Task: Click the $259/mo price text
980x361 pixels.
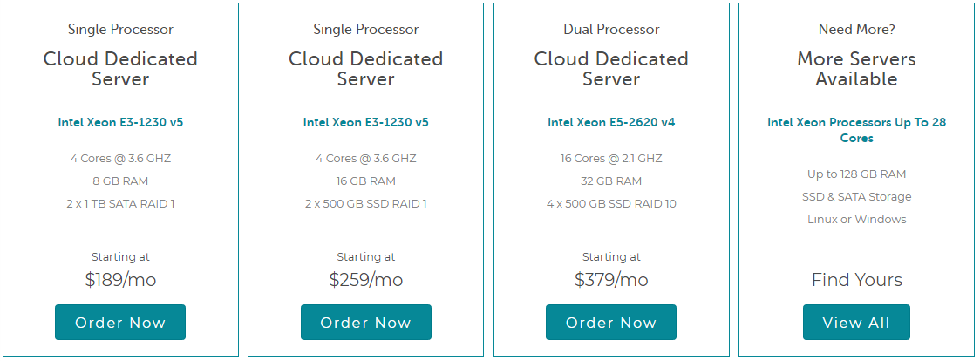Action: pos(365,280)
